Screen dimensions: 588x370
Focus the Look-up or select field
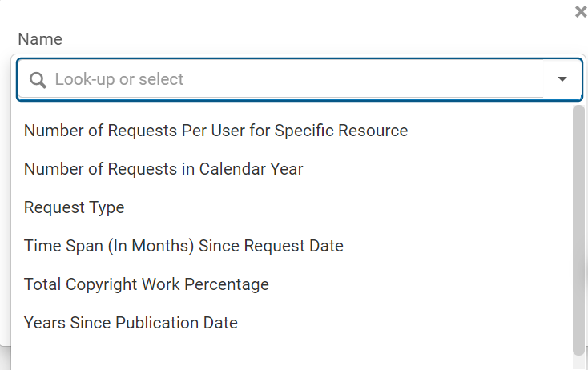pos(288,79)
